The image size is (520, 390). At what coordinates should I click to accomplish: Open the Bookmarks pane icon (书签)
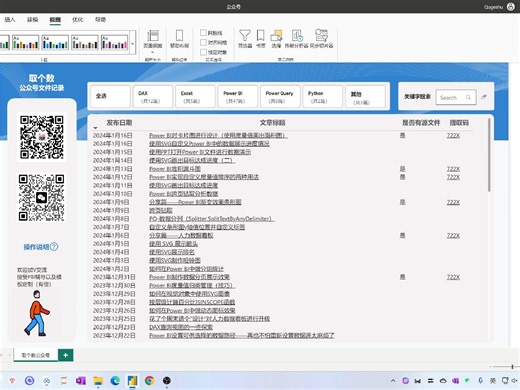(260, 38)
